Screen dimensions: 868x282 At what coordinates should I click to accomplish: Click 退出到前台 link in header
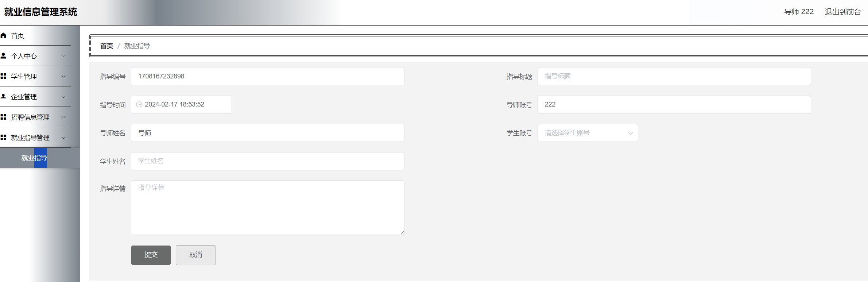(x=842, y=12)
